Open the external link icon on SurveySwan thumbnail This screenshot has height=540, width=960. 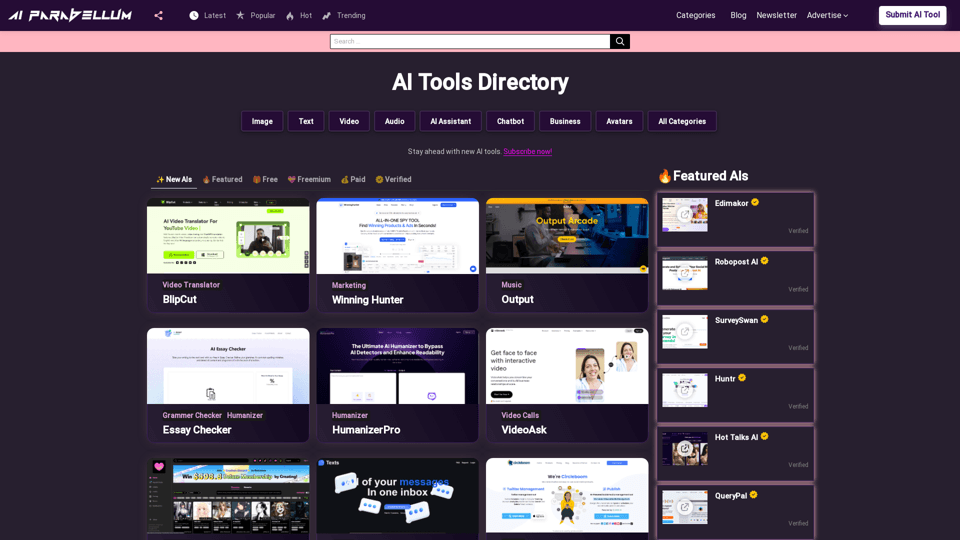pyautogui.click(x=684, y=331)
